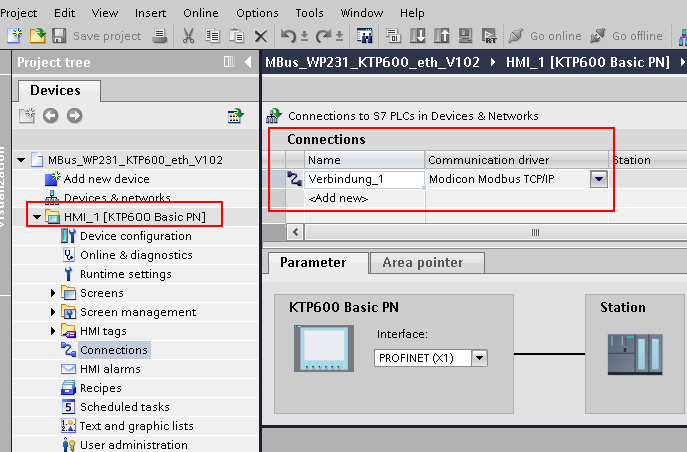Open Device configuration
687x452 pixels.
tap(136, 236)
